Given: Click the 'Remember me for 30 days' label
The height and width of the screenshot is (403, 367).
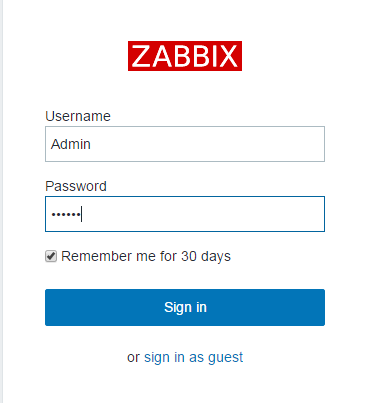Looking at the screenshot, I should click(x=146, y=256).
